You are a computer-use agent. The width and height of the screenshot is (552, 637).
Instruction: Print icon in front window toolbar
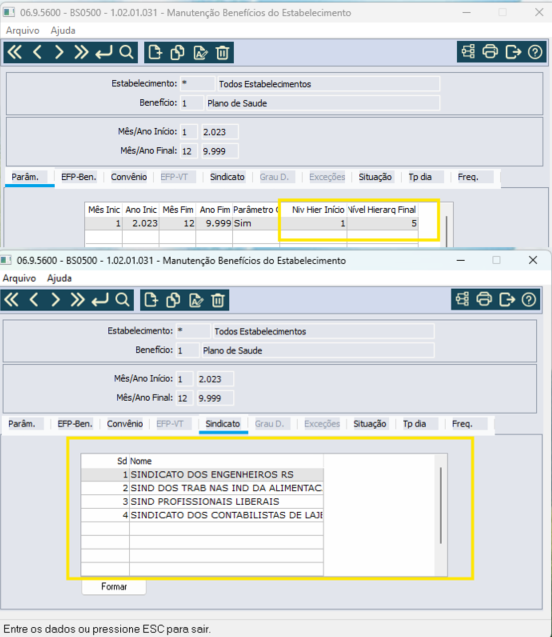tap(484, 299)
